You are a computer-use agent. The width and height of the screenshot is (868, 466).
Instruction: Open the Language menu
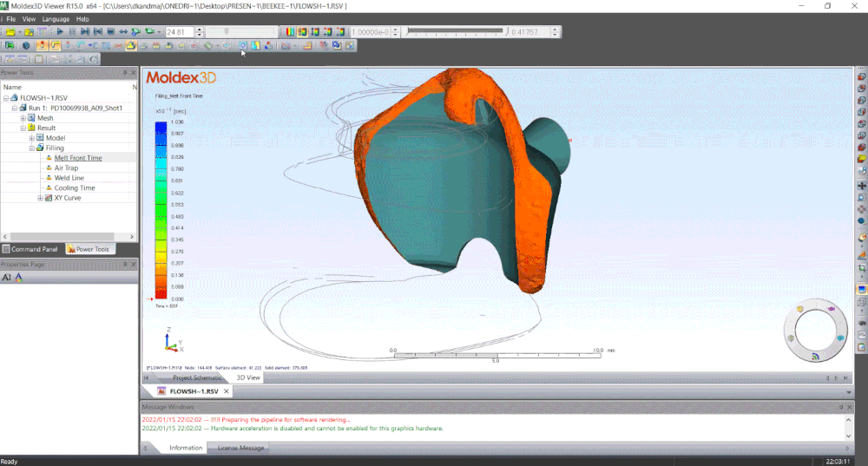click(x=56, y=19)
